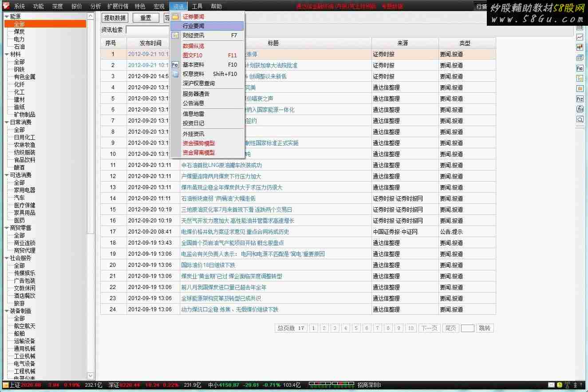Viewport: 588px width, 392px height.
Task: Click the tree panel scroll-up arrow
Action: tap(91, 16)
